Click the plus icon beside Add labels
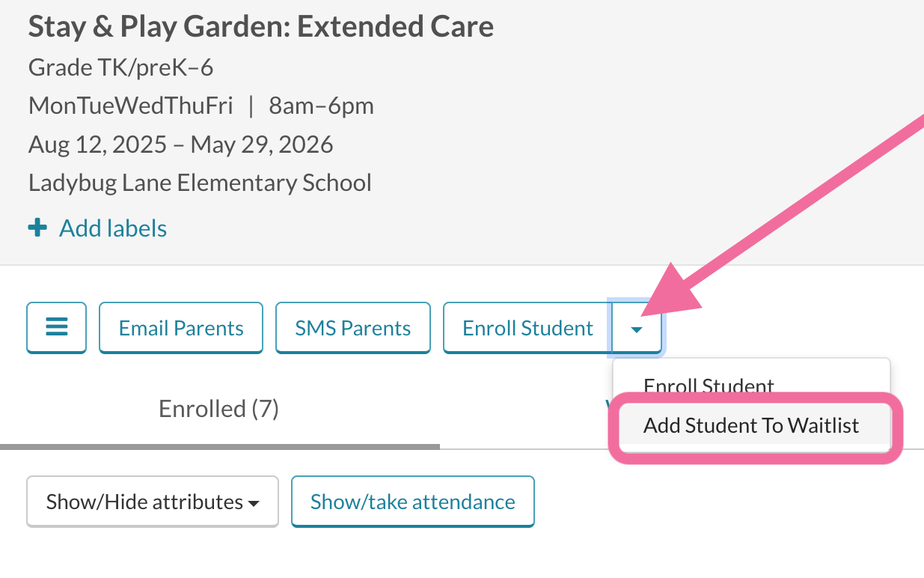Viewport: 924px width, 578px height. pos(37,228)
